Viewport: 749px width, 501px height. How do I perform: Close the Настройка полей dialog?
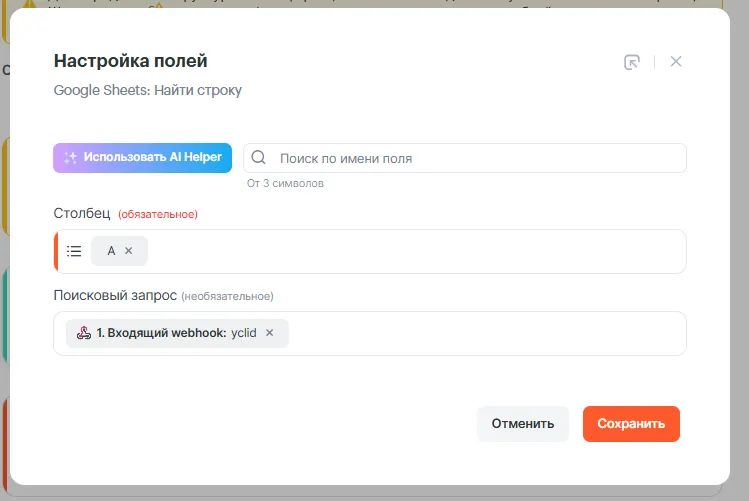click(676, 62)
